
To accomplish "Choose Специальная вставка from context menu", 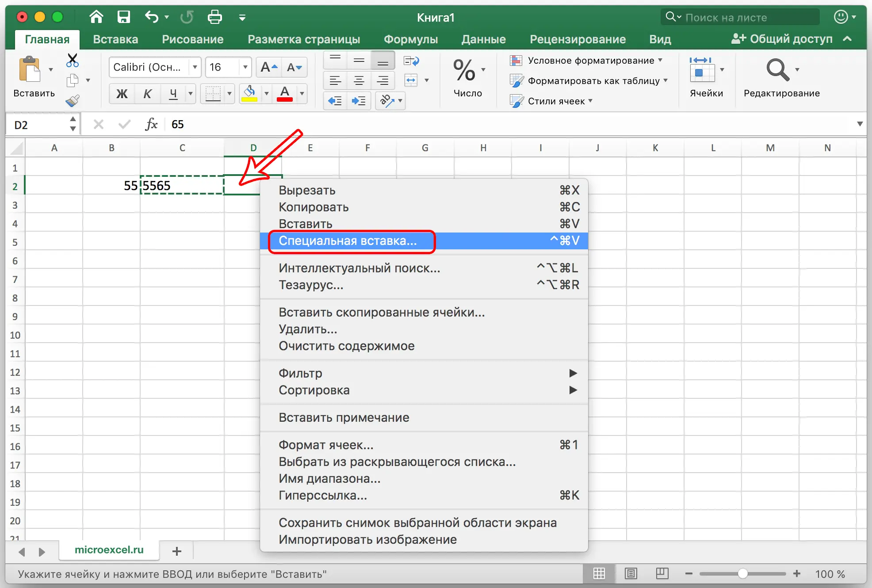I will [424, 241].
